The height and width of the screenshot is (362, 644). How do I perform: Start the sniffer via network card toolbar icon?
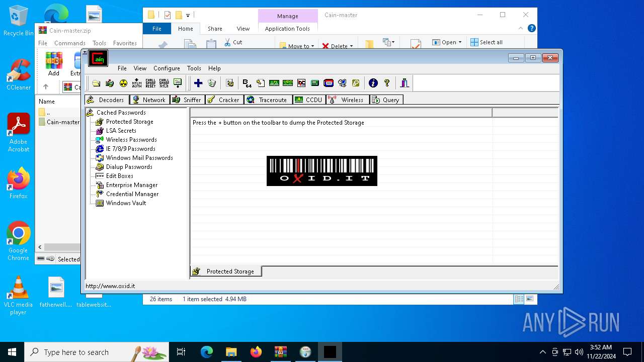110,83
